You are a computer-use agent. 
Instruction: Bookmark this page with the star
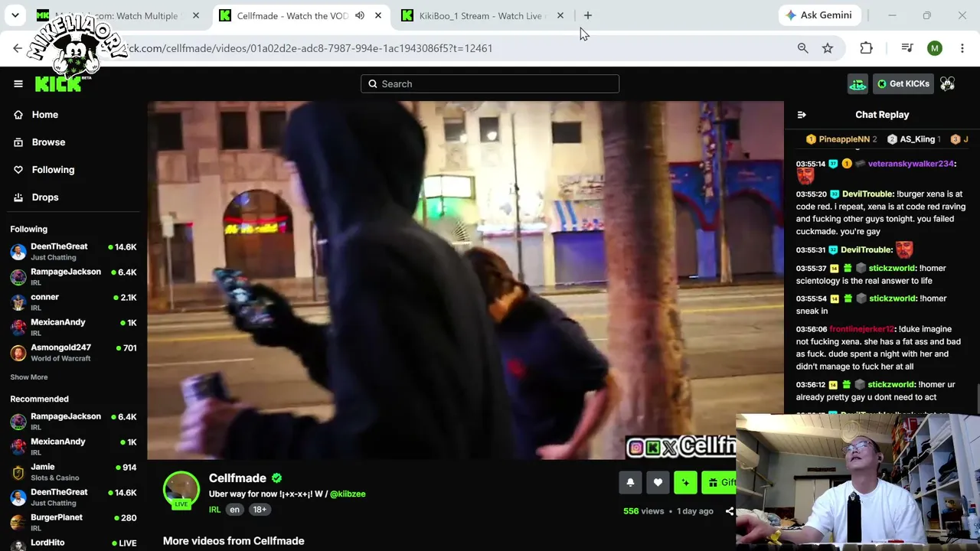pos(828,48)
